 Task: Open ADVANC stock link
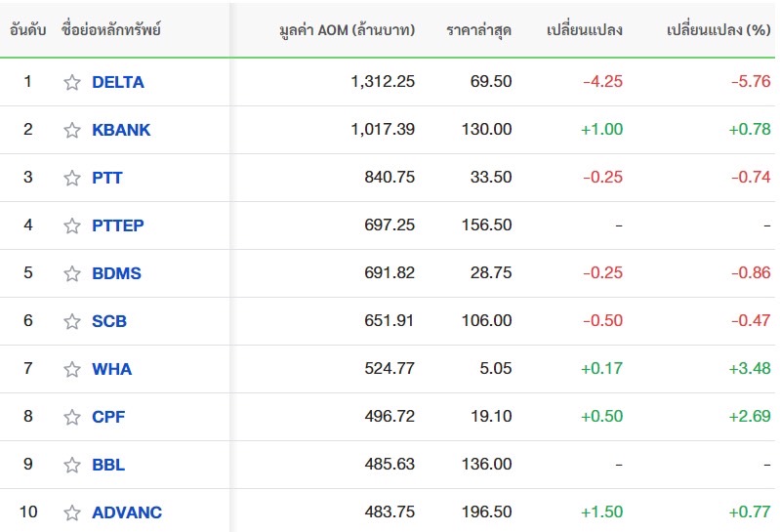[127, 512]
